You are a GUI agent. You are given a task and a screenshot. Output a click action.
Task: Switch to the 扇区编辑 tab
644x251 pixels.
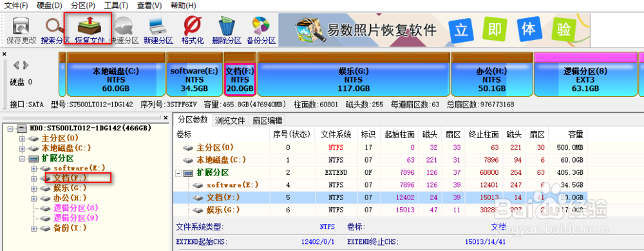[x=267, y=120]
